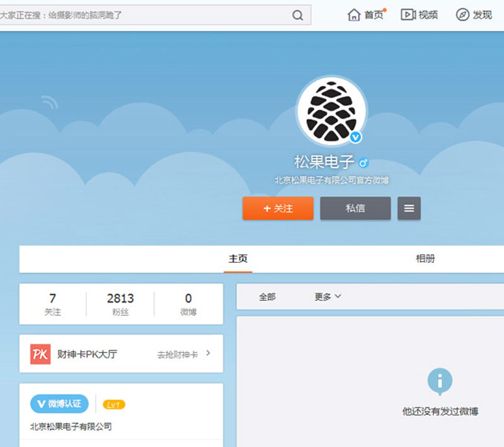
Task: Open the 7 关注 following count
Action: click(53, 305)
